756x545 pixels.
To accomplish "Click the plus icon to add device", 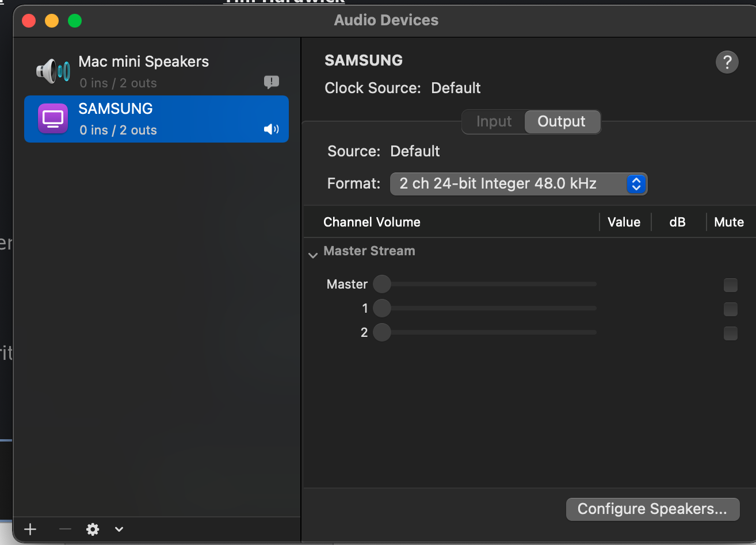I will pos(30,529).
